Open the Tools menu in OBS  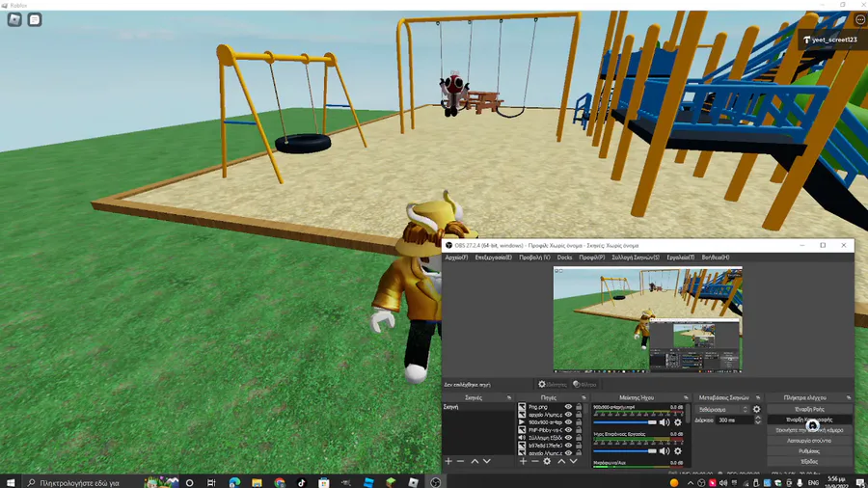680,258
